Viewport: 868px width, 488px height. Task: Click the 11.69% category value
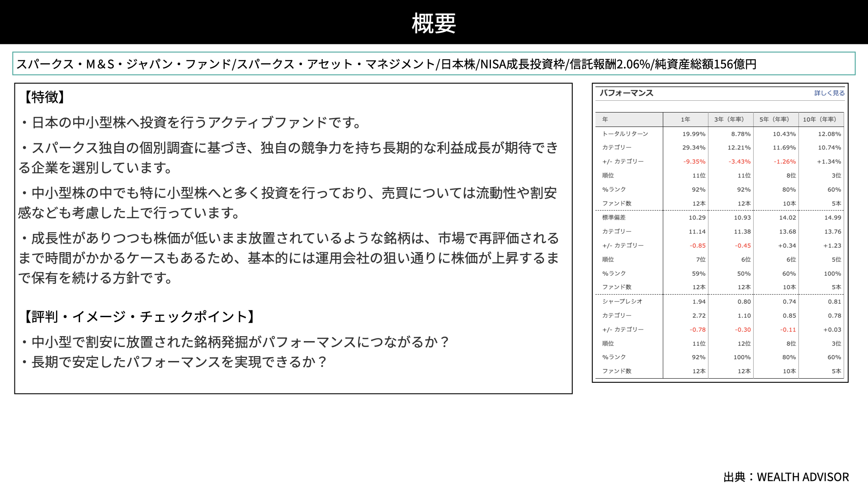pos(784,148)
